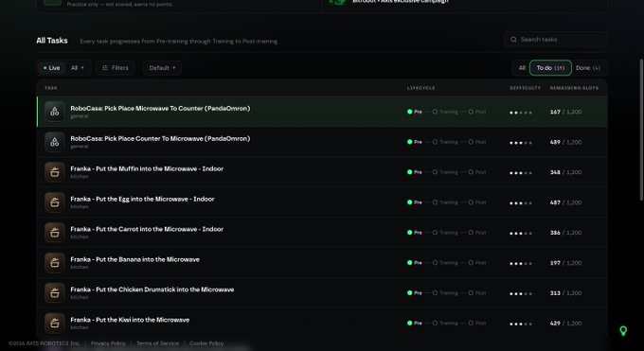Click the RoboCasa Counter To Microwave task icon
The width and height of the screenshot is (644, 351).
point(55,142)
